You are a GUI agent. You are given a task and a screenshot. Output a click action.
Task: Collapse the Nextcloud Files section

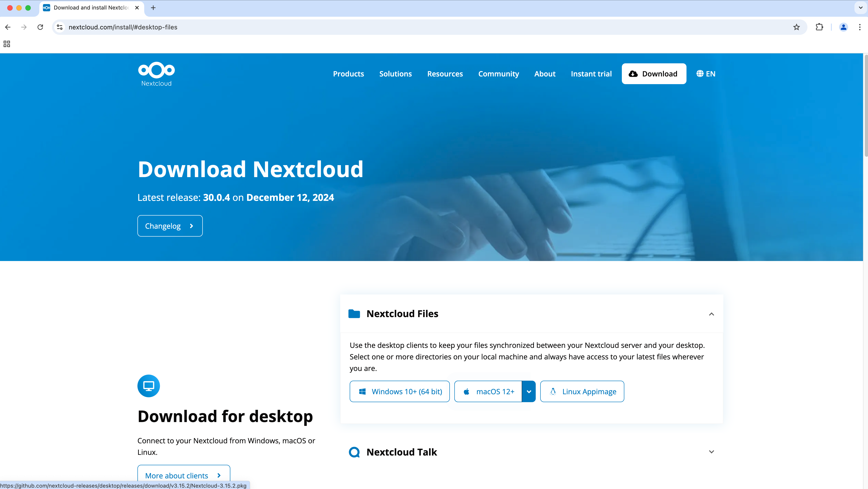click(711, 314)
